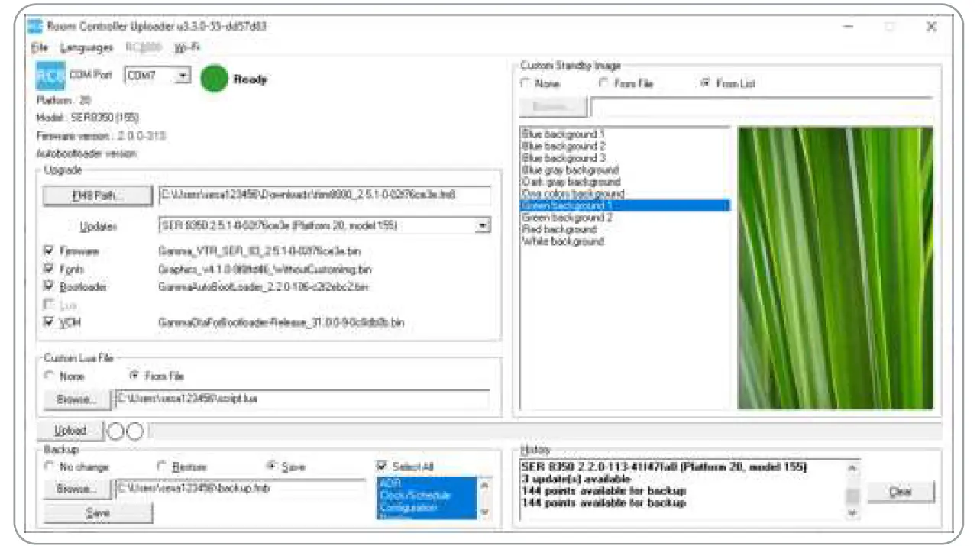Click the Upload button

click(x=70, y=431)
